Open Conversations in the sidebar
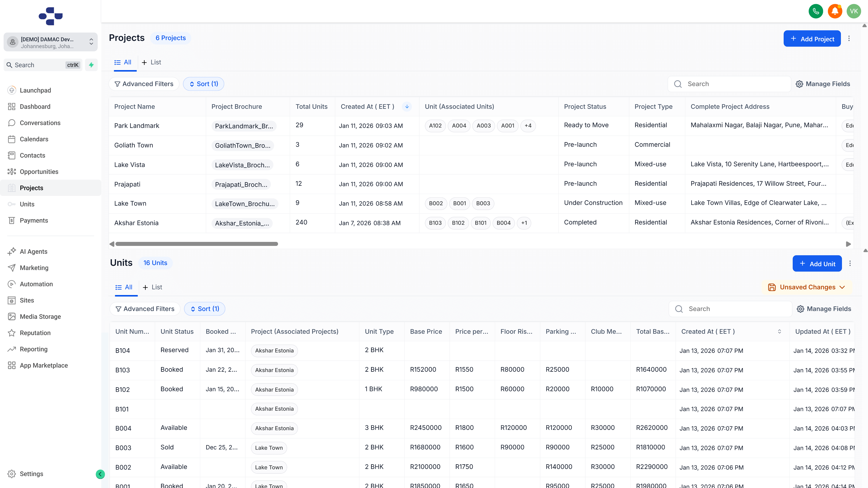 [x=40, y=123]
